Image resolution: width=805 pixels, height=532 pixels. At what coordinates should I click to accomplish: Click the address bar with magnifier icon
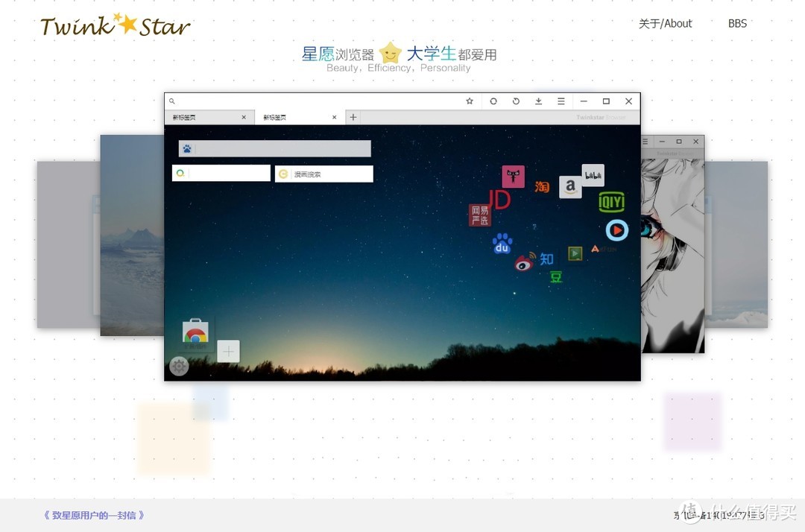coord(313,101)
